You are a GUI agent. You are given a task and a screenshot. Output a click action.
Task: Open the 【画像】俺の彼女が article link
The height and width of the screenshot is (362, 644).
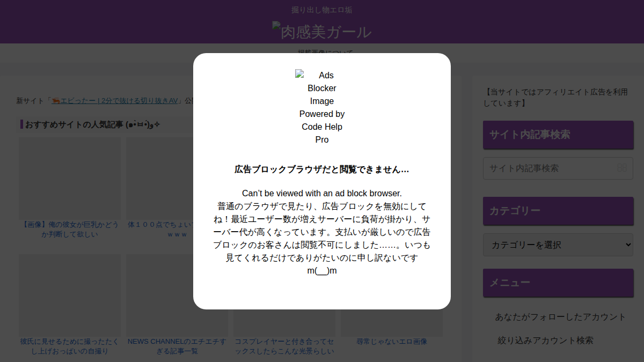[70, 229]
